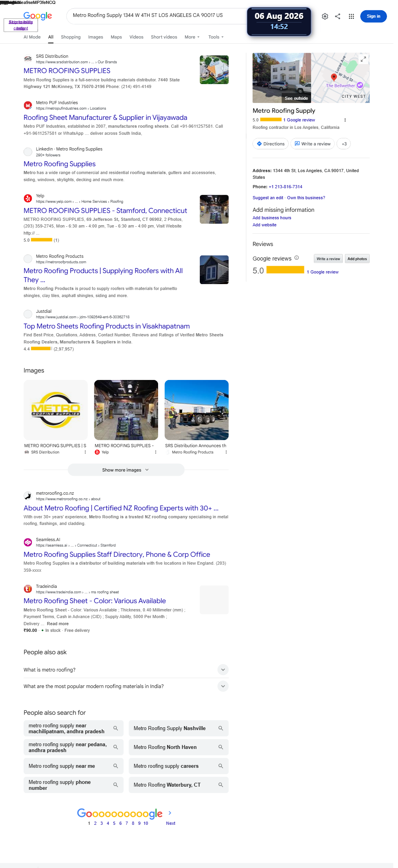Open the options menu for the Metro Roofing Products image

pos(226,452)
